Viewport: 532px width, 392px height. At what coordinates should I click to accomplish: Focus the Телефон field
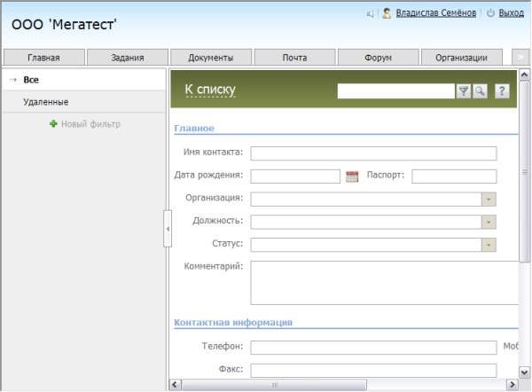pyautogui.click(x=373, y=348)
